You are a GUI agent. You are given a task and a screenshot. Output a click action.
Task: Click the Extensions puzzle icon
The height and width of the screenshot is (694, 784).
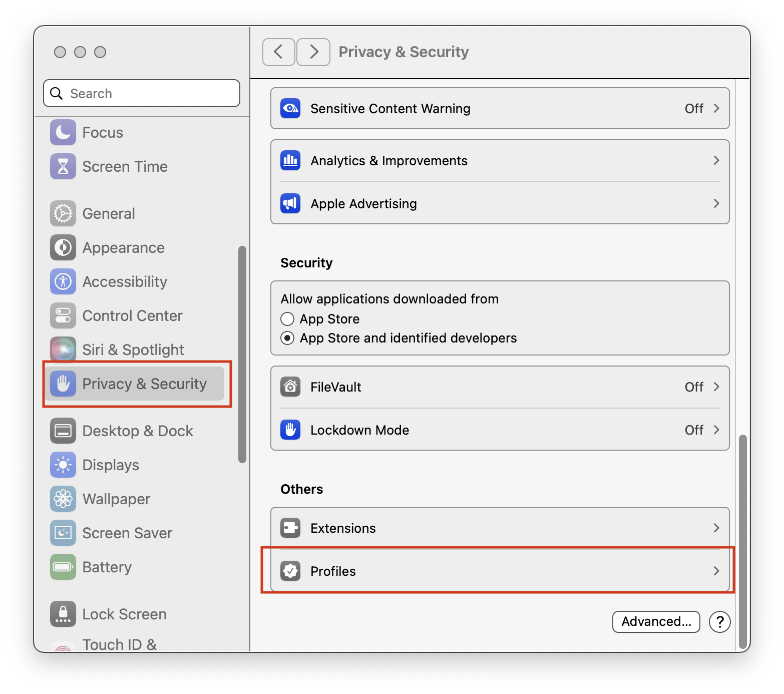290,528
